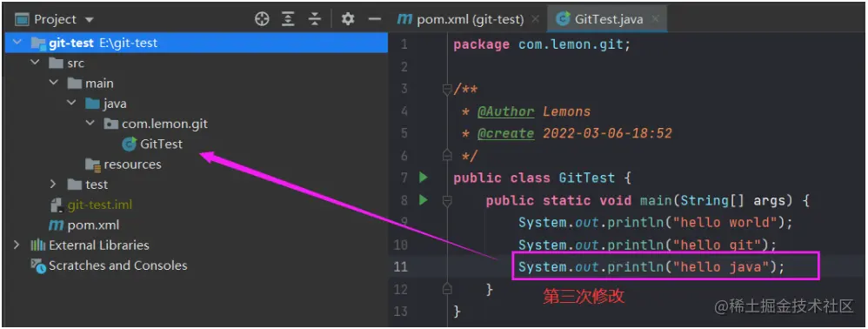Click the java source folder icon

point(92,104)
